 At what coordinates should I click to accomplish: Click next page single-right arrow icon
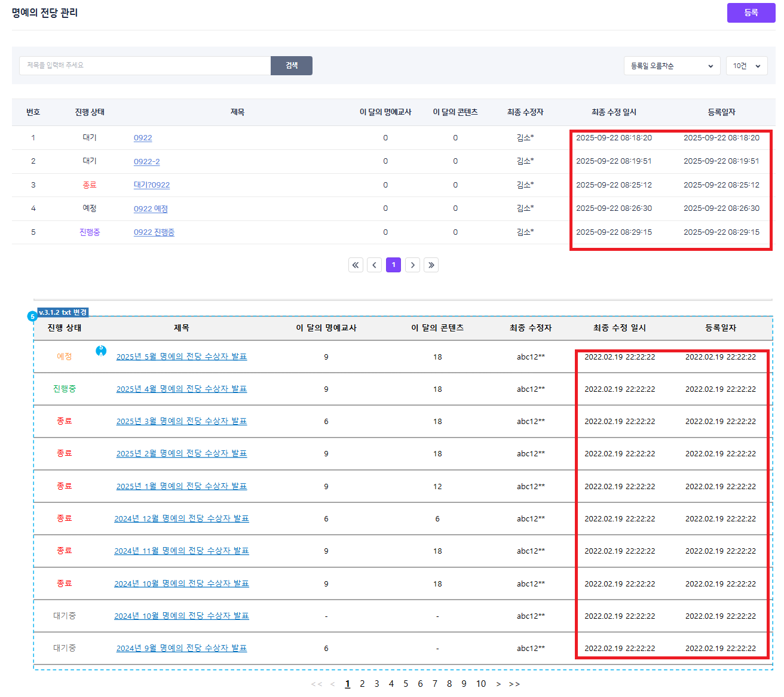point(412,265)
